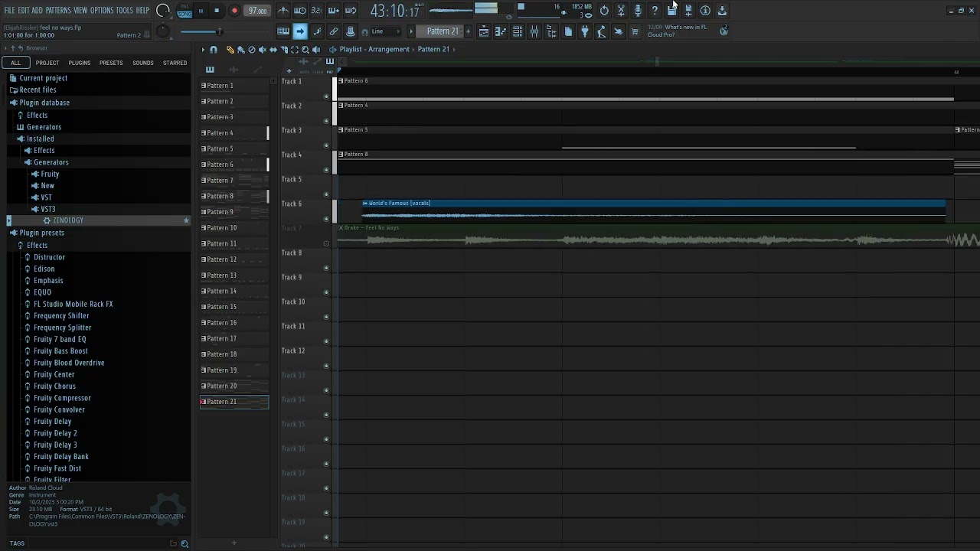
Task: Select the Paint brush tool in playlist
Action: pyautogui.click(x=240, y=50)
